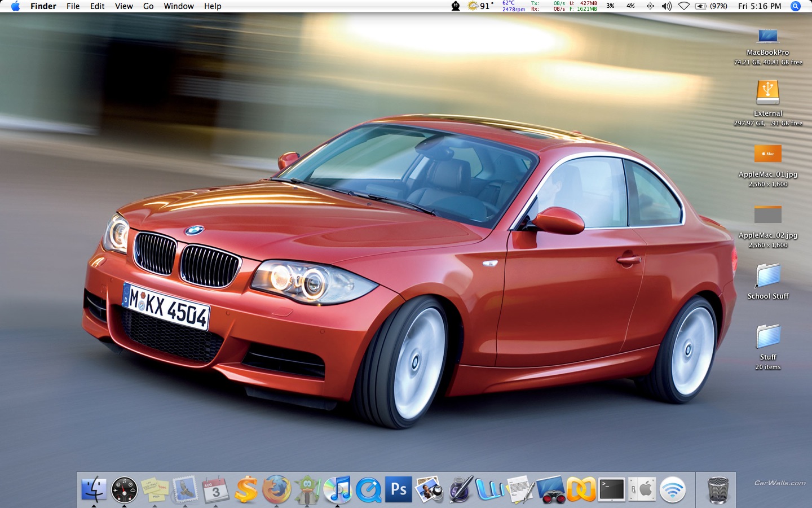This screenshot has height=508, width=812.
Task: Open the 91° weather menu bar item
Action: pyautogui.click(x=480, y=6)
